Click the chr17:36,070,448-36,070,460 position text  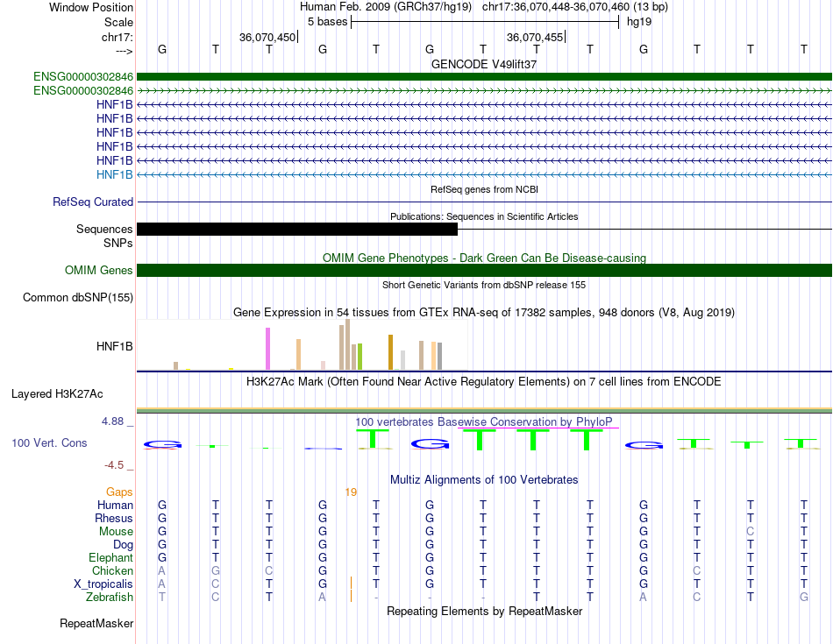pyautogui.click(x=575, y=7)
